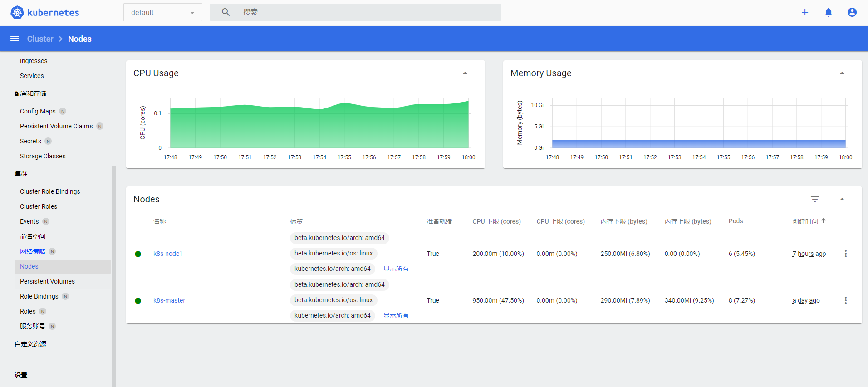Screen dimensions: 868x387
Task: Create new resource with plus icon
Action: [x=805, y=12]
